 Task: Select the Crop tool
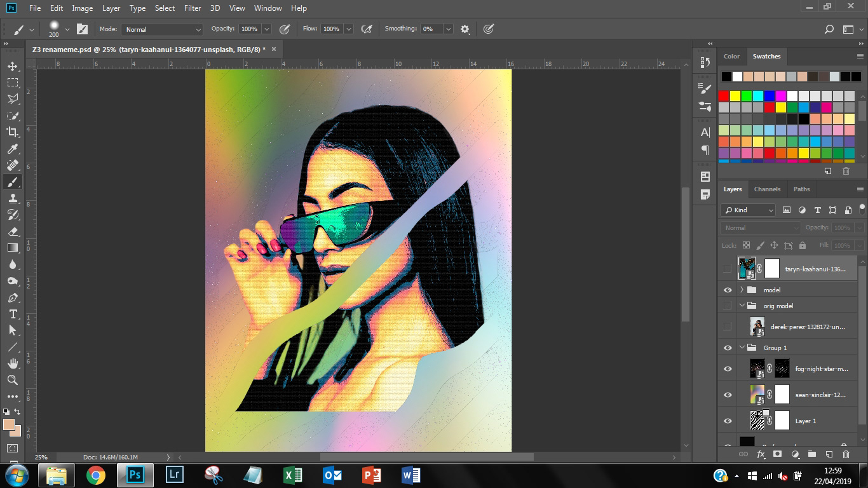13,132
